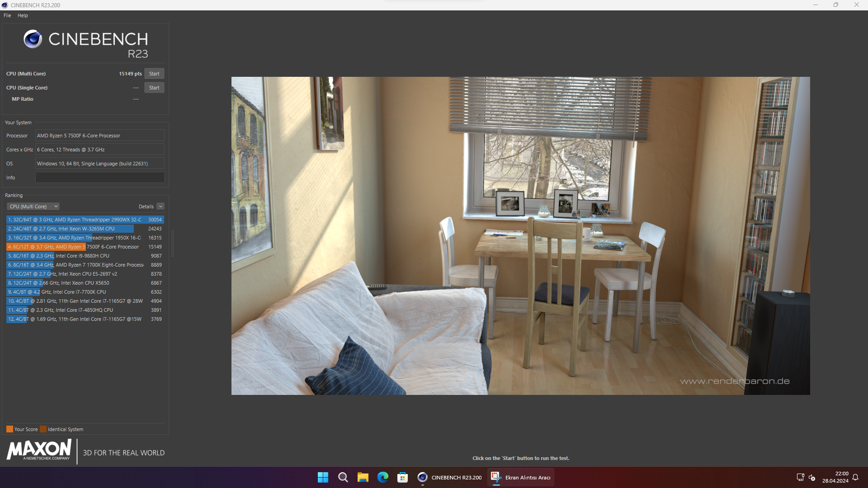This screenshot has height=488, width=868.
Task: Open the Help menu
Action: (23, 15)
